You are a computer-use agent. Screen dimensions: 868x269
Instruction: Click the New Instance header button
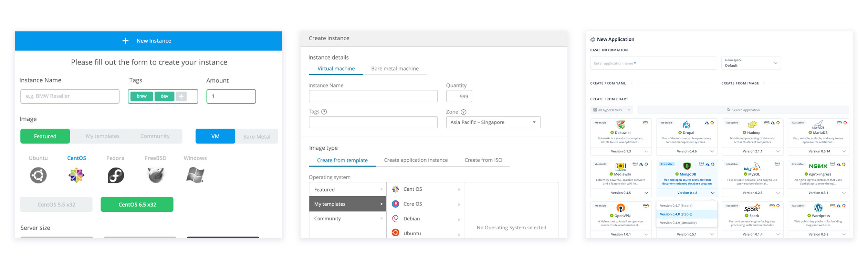coord(148,41)
